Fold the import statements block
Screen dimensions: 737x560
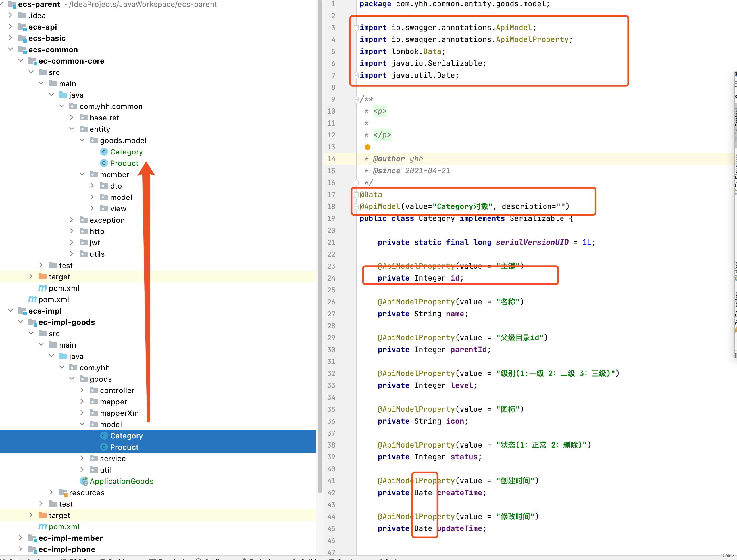356,28
